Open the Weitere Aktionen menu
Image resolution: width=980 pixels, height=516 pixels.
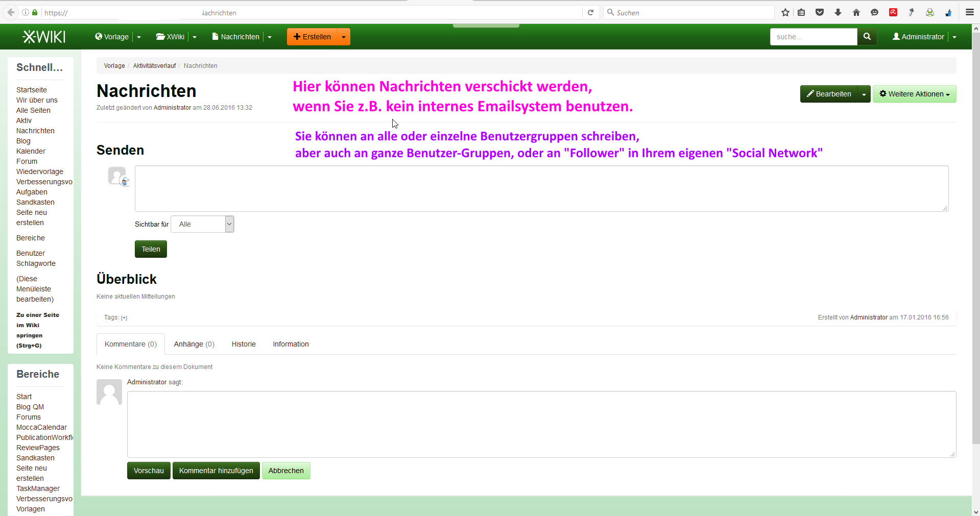pos(914,94)
